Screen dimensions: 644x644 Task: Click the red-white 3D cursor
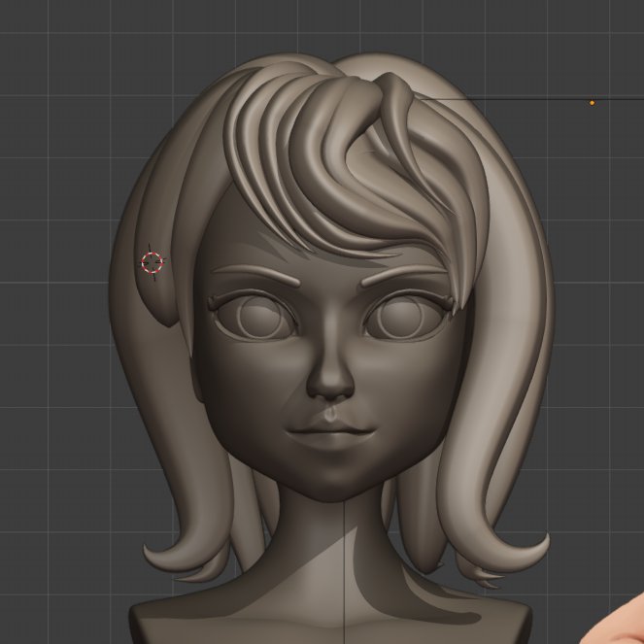[152, 262]
